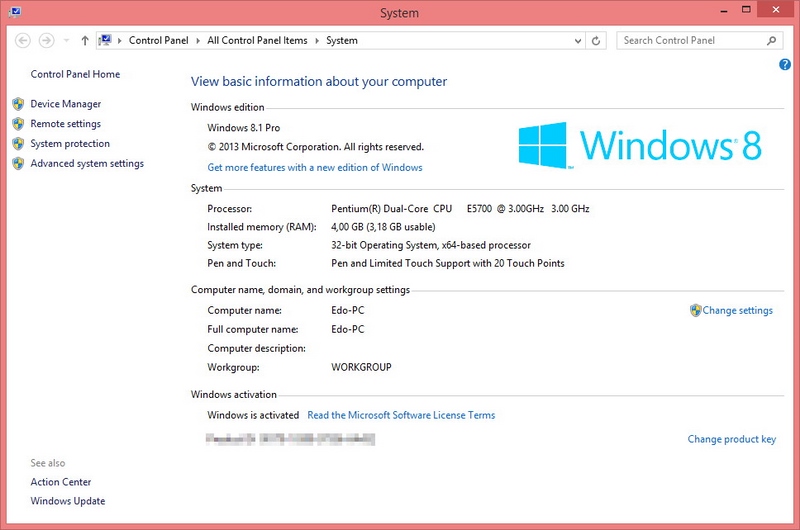This screenshot has width=800, height=530.
Task: Click shield icon next to Change settings
Action: pyautogui.click(x=695, y=310)
